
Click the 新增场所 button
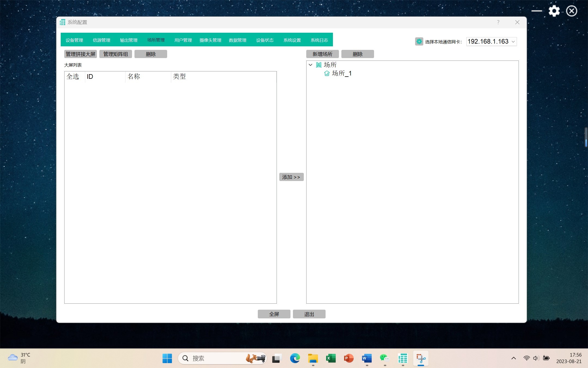pyautogui.click(x=322, y=54)
